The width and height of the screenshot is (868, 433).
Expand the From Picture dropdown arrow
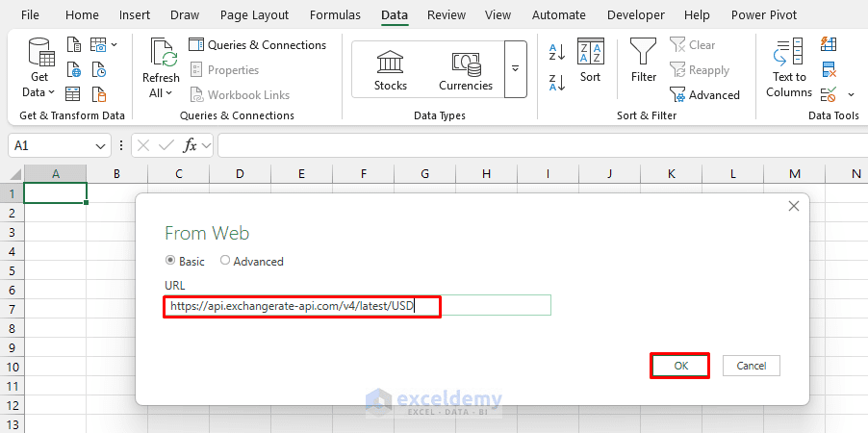(115, 44)
